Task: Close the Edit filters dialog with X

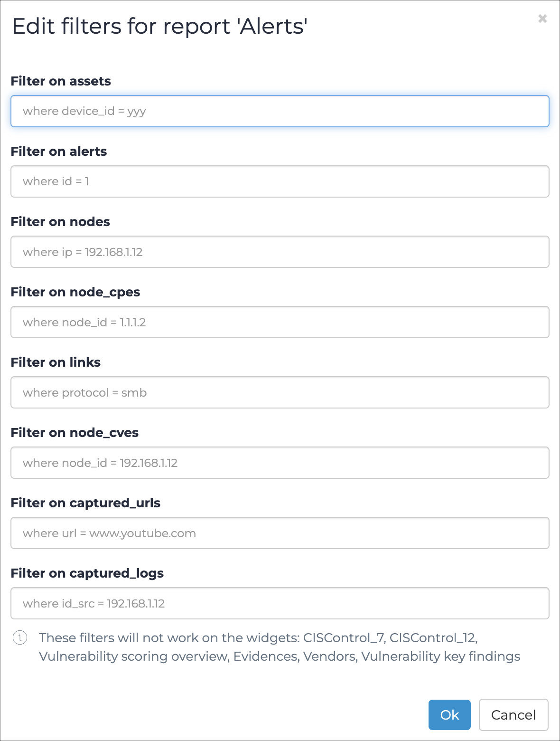Action: tap(542, 19)
